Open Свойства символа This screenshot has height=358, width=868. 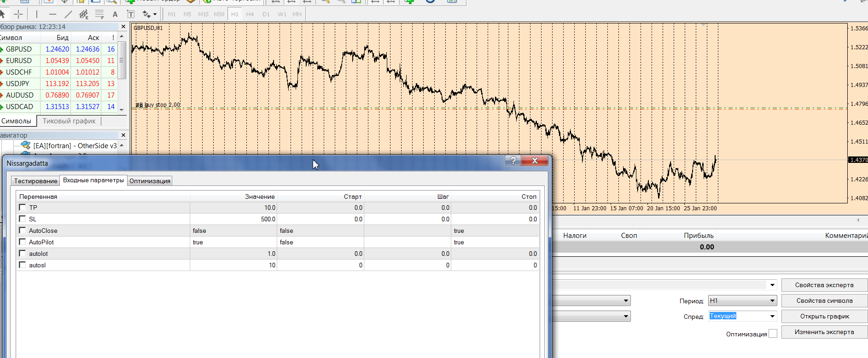[824, 300]
